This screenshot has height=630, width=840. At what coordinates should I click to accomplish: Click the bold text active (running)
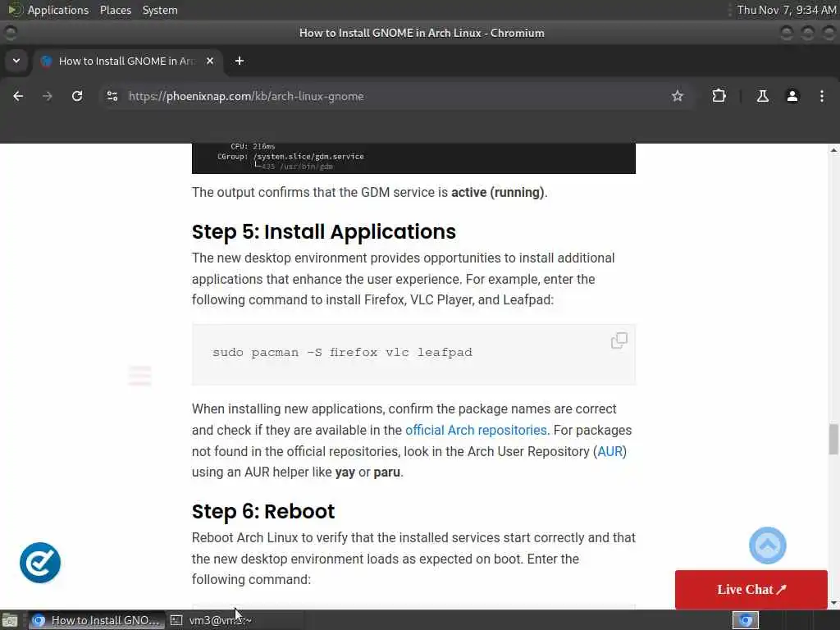tap(498, 192)
